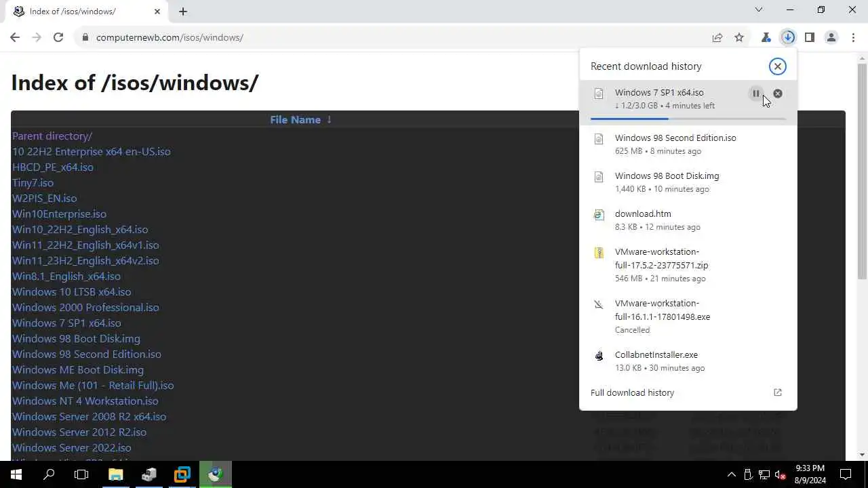
Task: Open Windows Start menu
Action: click(x=16, y=474)
